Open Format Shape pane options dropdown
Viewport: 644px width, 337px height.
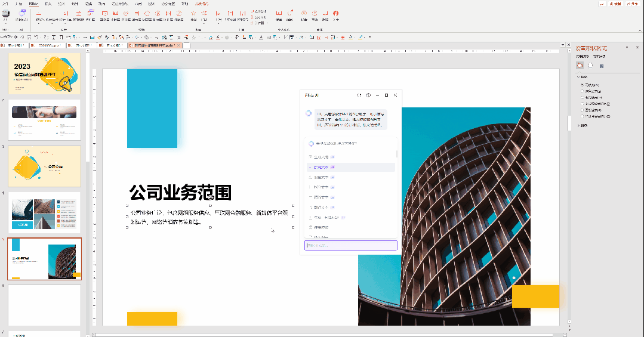[627, 48]
